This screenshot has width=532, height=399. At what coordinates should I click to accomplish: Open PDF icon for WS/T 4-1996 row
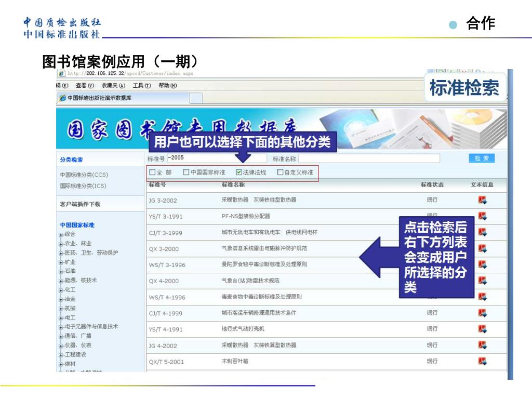coord(482,297)
